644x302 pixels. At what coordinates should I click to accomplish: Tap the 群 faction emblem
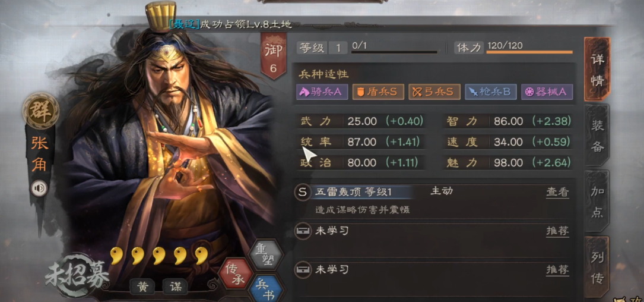coord(41,111)
